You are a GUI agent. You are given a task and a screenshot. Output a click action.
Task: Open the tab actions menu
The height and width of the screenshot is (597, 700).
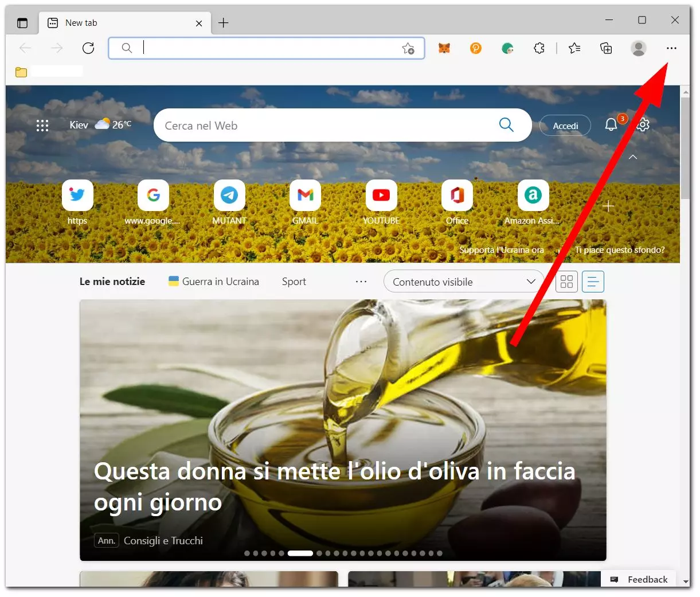click(x=22, y=23)
